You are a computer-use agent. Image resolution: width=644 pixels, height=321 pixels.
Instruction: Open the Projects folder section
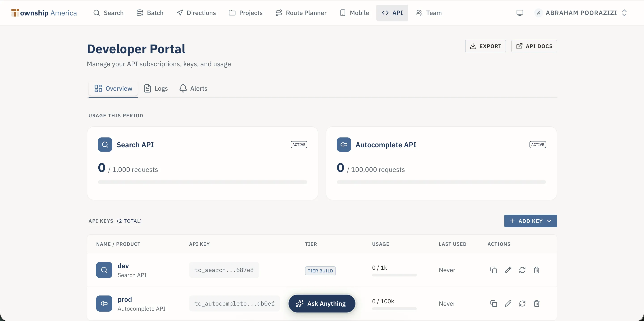point(246,13)
